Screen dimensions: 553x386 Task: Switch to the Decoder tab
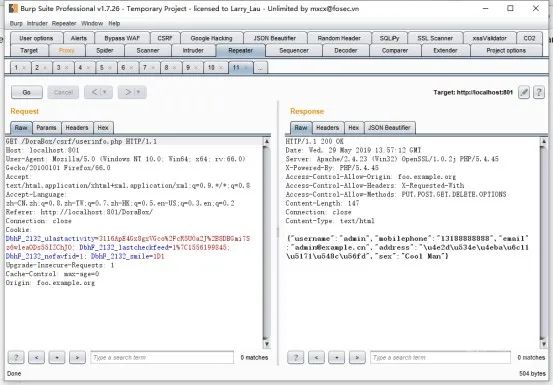coord(346,50)
